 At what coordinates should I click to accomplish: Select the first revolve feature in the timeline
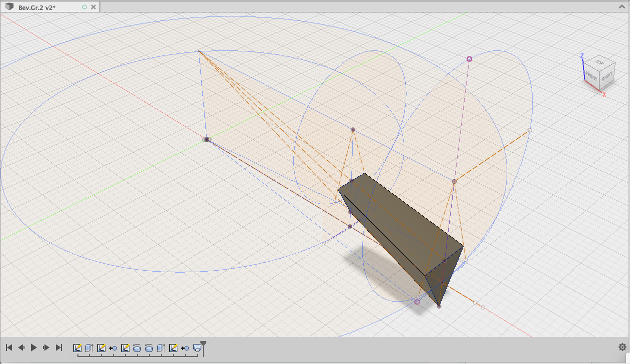coord(137,348)
